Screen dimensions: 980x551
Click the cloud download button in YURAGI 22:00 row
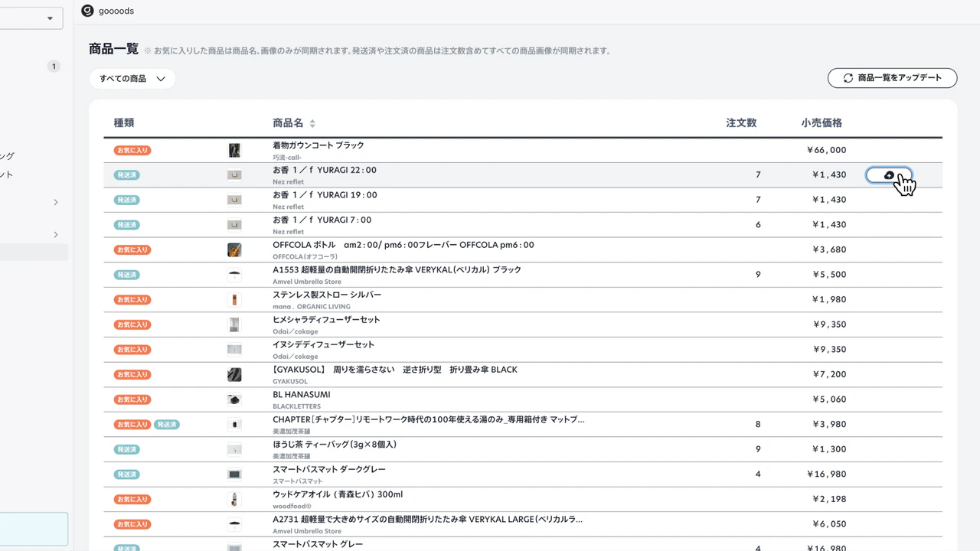click(x=889, y=175)
